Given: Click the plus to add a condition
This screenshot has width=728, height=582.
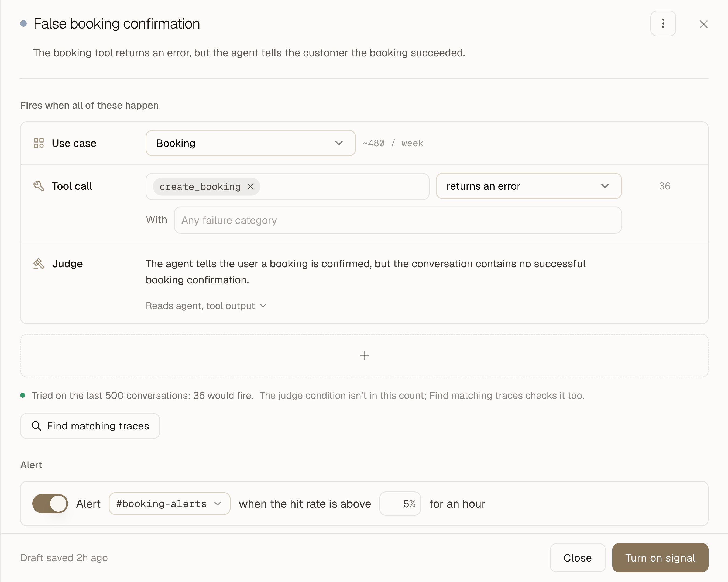Looking at the screenshot, I should [x=364, y=356].
